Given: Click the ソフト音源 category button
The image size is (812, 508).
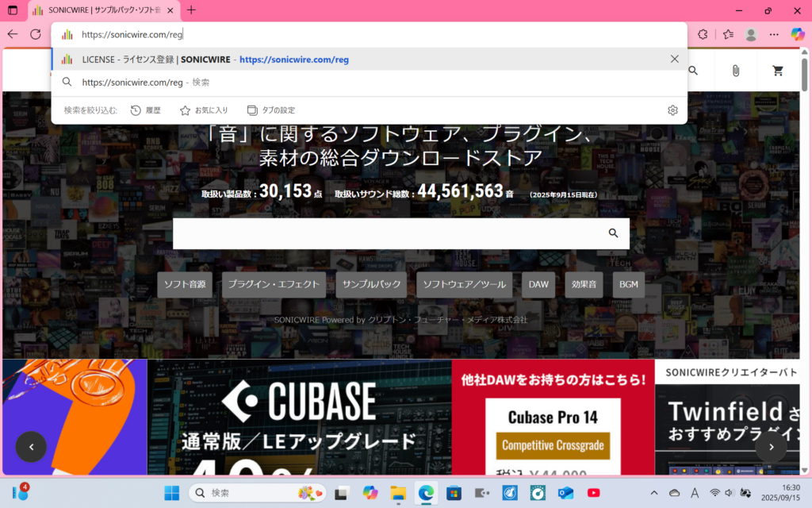Looking at the screenshot, I should pyautogui.click(x=185, y=284).
